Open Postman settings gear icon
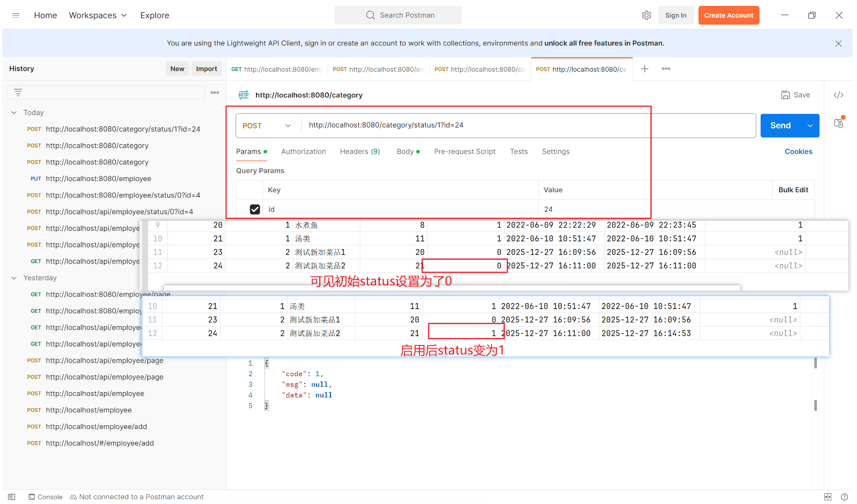The image size is (857, 504). pyautogui.click(x=646, y=16)
